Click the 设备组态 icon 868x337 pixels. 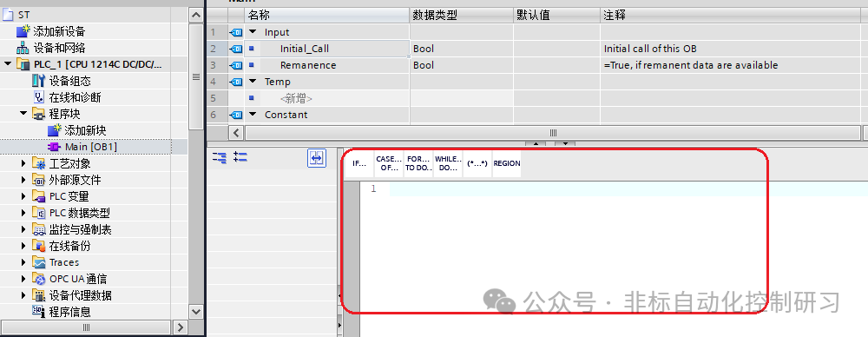coord(39,81)
